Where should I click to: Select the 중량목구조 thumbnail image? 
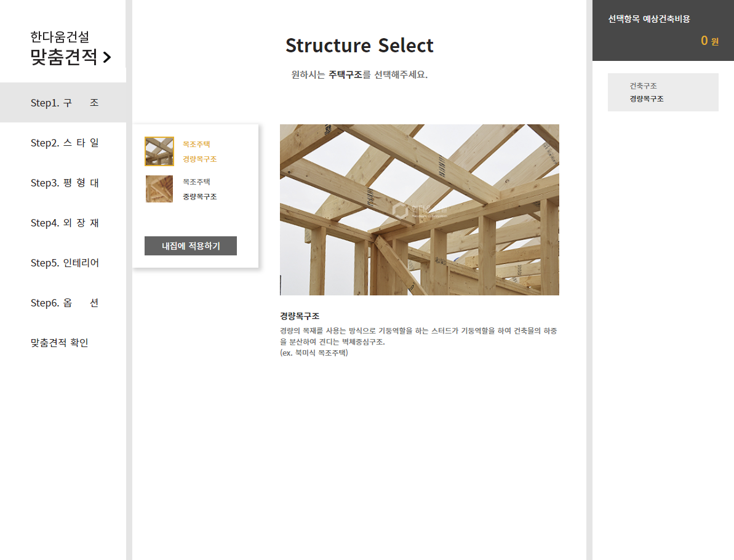[x=159, y=189]
